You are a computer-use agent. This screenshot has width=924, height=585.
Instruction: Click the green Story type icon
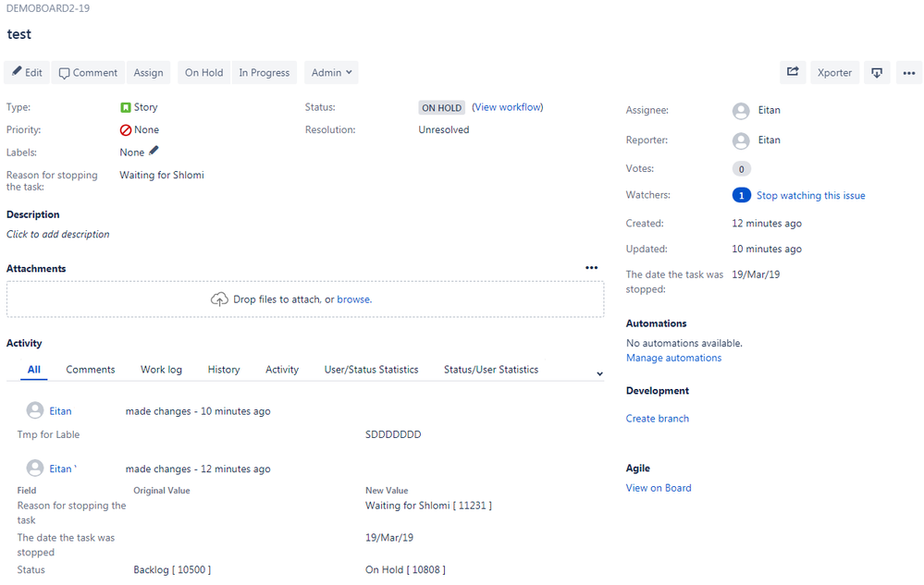(x=125, y=107)
